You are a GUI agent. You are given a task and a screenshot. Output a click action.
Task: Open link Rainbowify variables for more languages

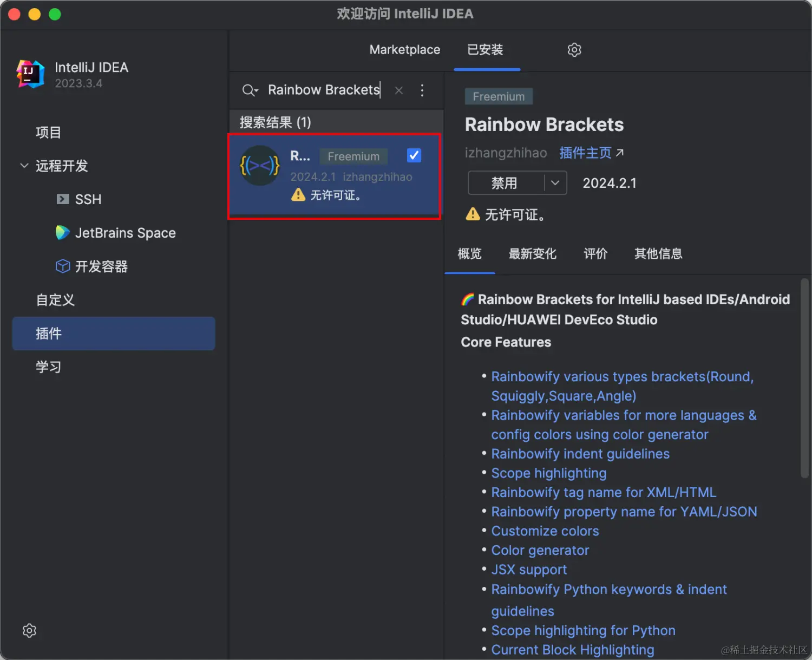[624, 425]
